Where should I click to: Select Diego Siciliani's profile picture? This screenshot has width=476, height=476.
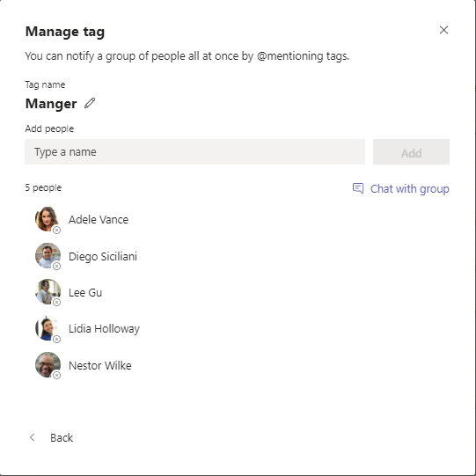click(x=48, y=256)
